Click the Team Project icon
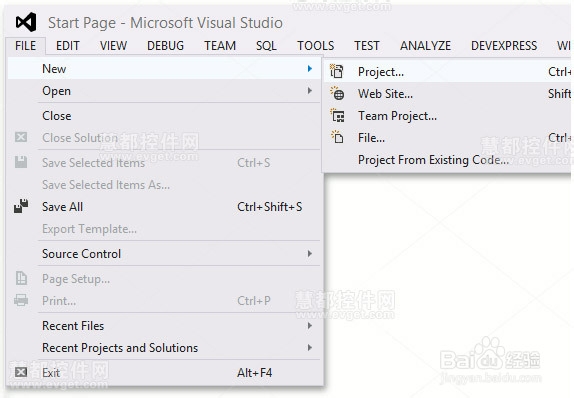The height and width of the screenshot is (398, 574). click(x=337, y=116)
